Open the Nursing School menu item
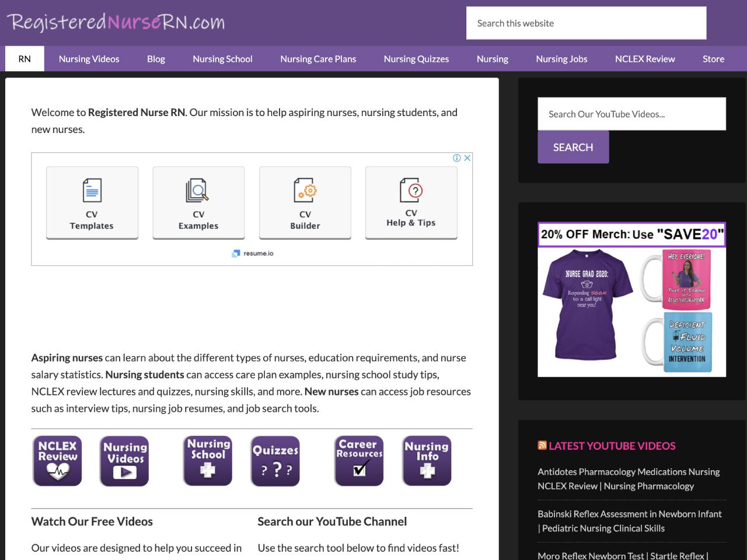 click(222, 59)
